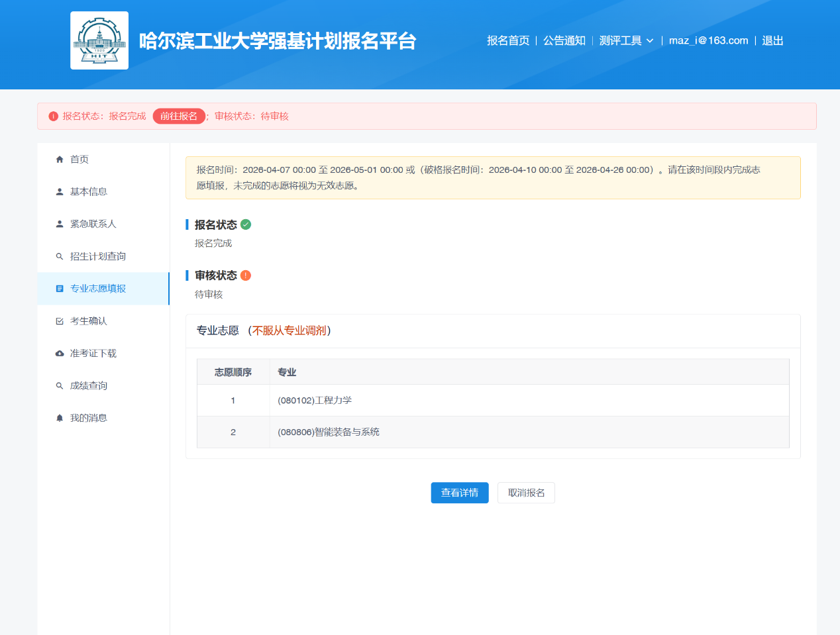Click the green checkmark next to 报名状态
Screen dimensions: 840x635
(246, 224)
